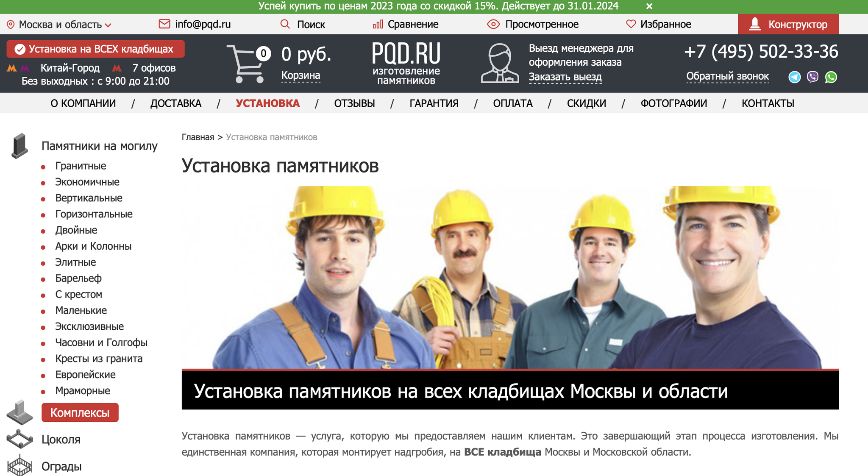This screenshot has height=476, width=868.
Task: Expand Москва и область region dropdown
Action: click(59, 25)
